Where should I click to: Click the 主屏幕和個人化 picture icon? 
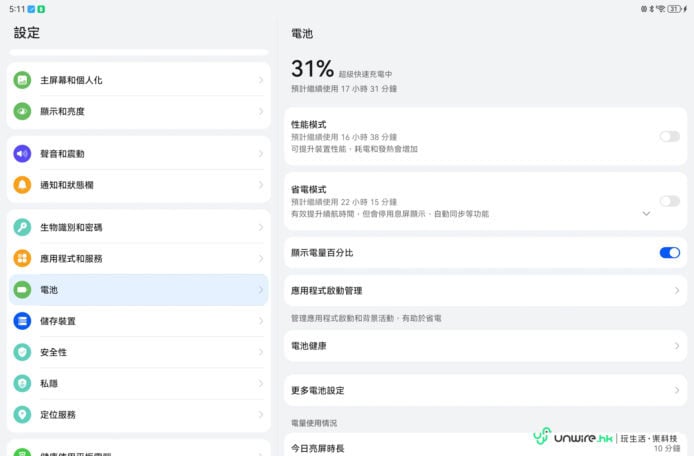click(22, 80)
